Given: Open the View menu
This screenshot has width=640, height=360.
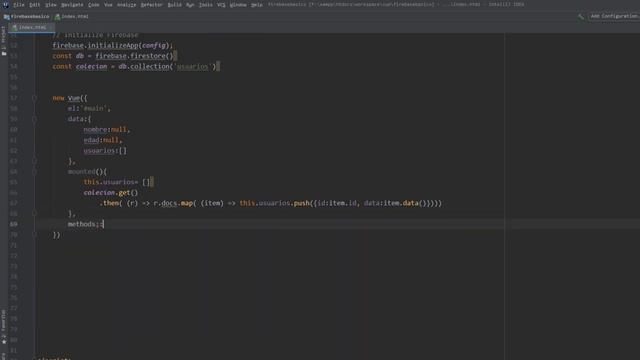Looking at the screenshot, I should point(51,5).
